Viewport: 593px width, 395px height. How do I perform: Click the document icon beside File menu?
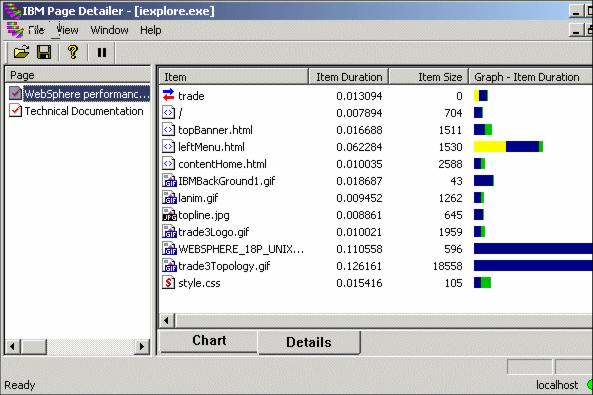(x=14, y=30)
